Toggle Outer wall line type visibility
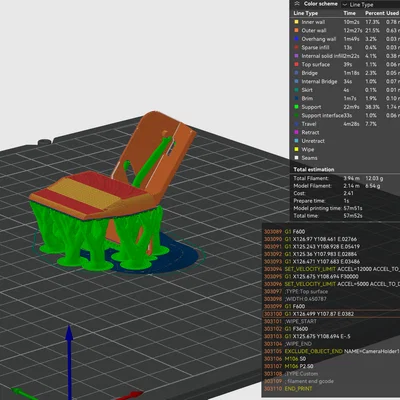400x400 pixels. click(346, 30)
